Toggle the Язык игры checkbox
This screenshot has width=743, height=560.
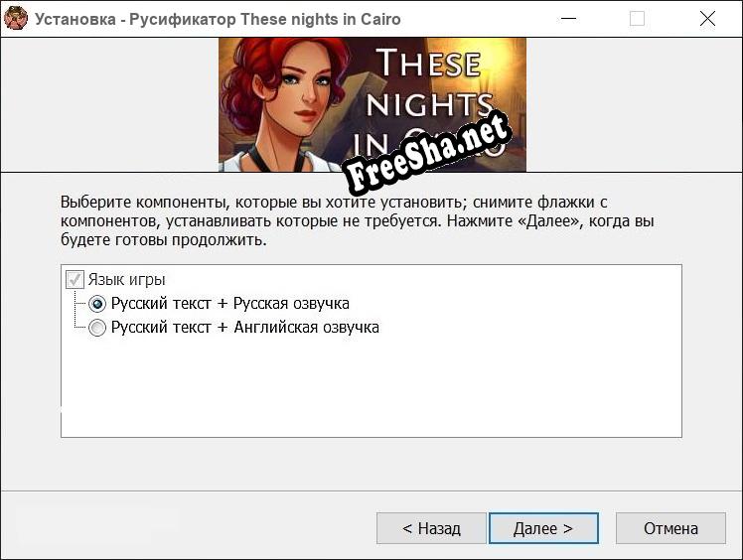(74, 280)
